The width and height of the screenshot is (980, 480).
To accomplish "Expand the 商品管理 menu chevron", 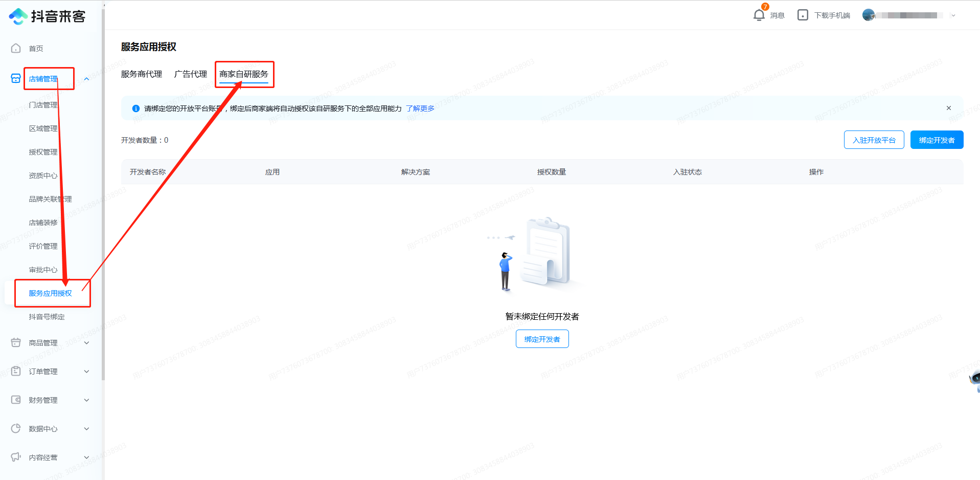I will click(x=86, y=343).
